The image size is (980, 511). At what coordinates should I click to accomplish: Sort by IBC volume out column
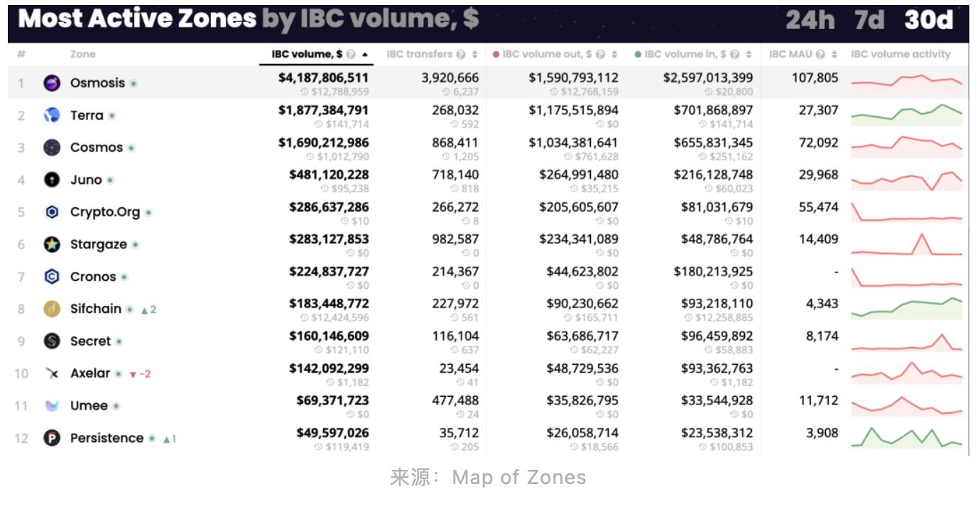547,55
